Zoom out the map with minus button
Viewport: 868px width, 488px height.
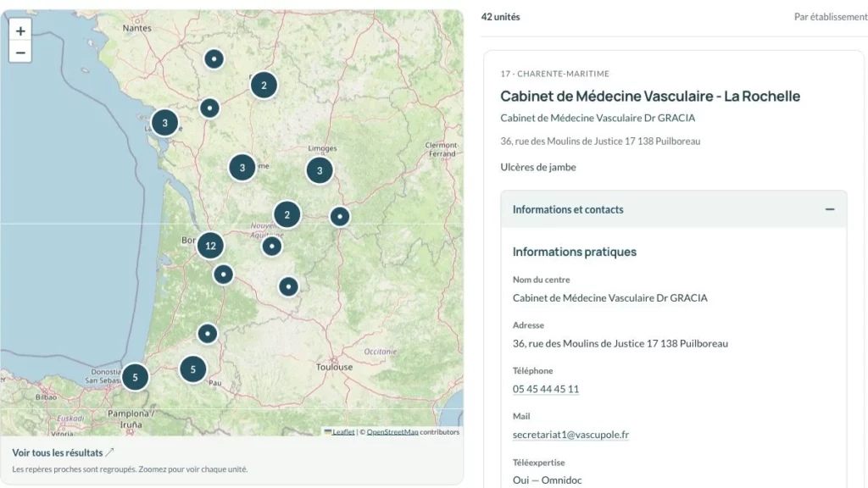click(20, 53)
